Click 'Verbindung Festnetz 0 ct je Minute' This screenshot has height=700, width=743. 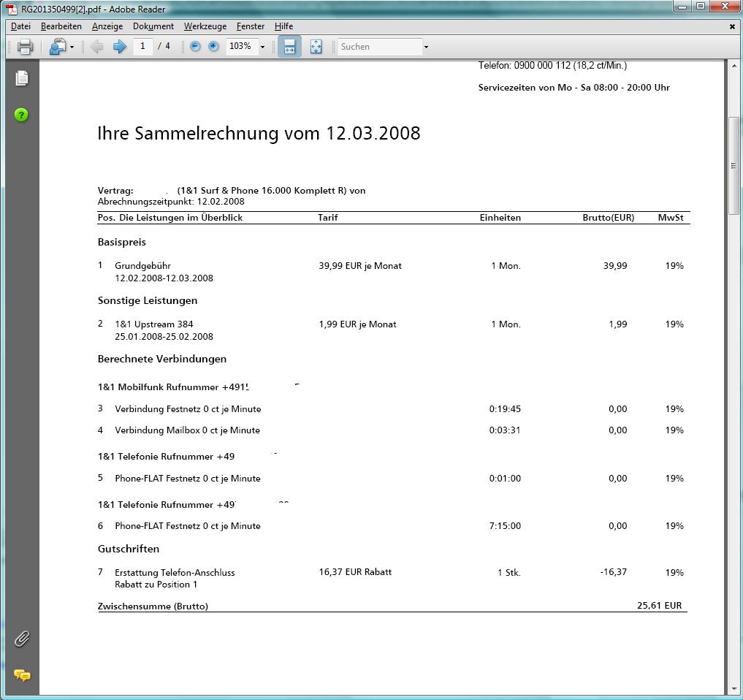188,409
